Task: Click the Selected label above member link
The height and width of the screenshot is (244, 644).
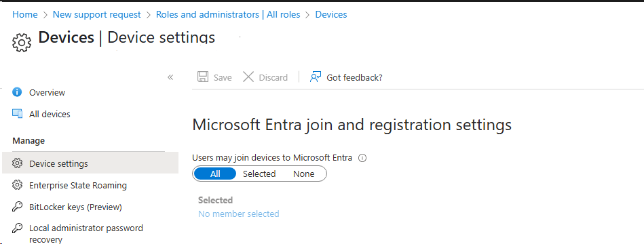Action: pos(216,200)
